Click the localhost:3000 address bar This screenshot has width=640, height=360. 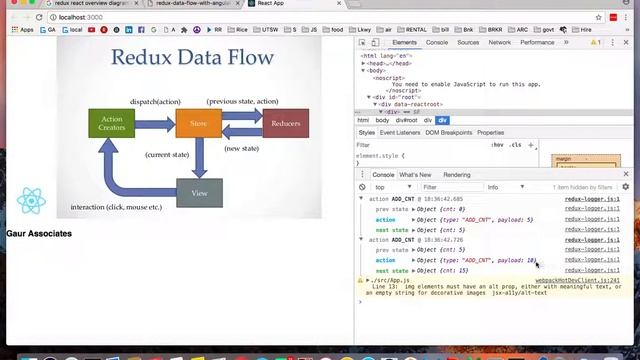click(320, 17)
